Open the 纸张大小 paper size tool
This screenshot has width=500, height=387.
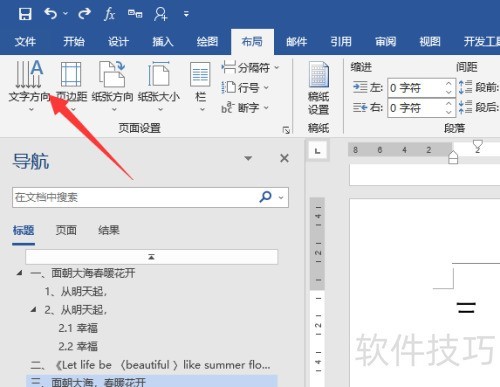point(159,86)
